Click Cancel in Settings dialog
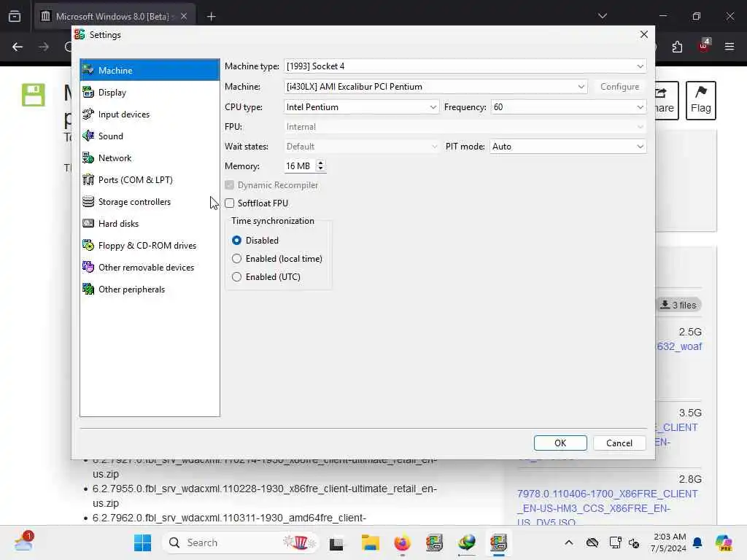 (x=619, y=443)
